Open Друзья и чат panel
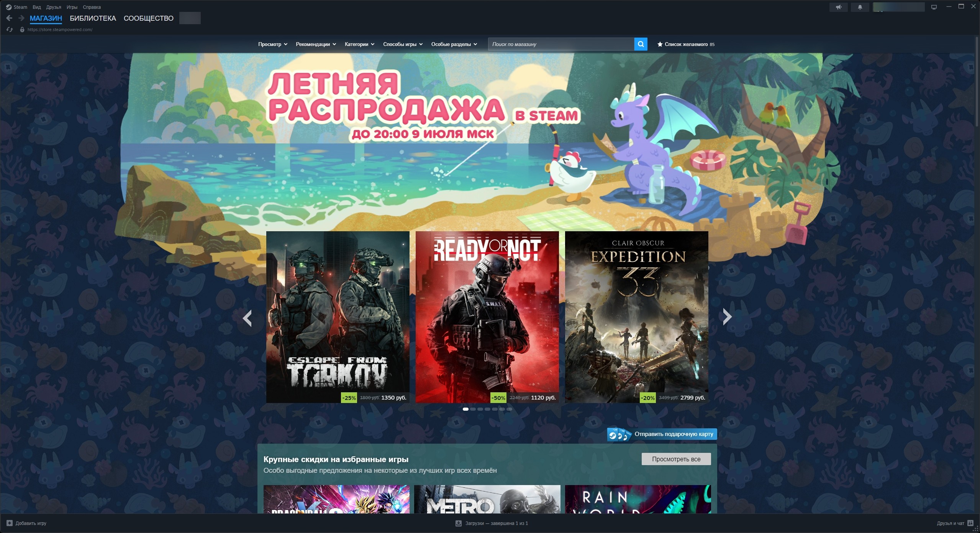Screen dimensions: 980x533 pyautogui.click(x=955, y=523)
